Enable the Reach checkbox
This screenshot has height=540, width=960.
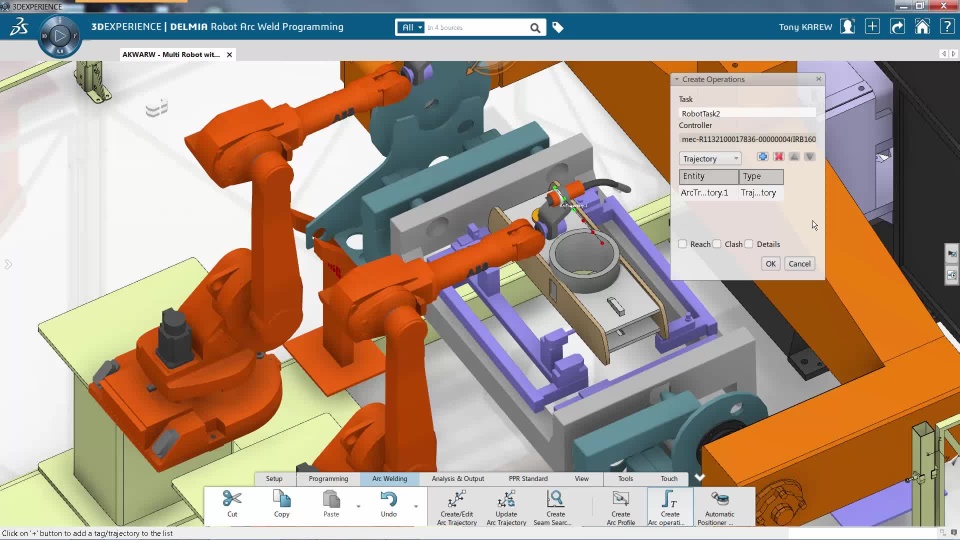[683, 244]
